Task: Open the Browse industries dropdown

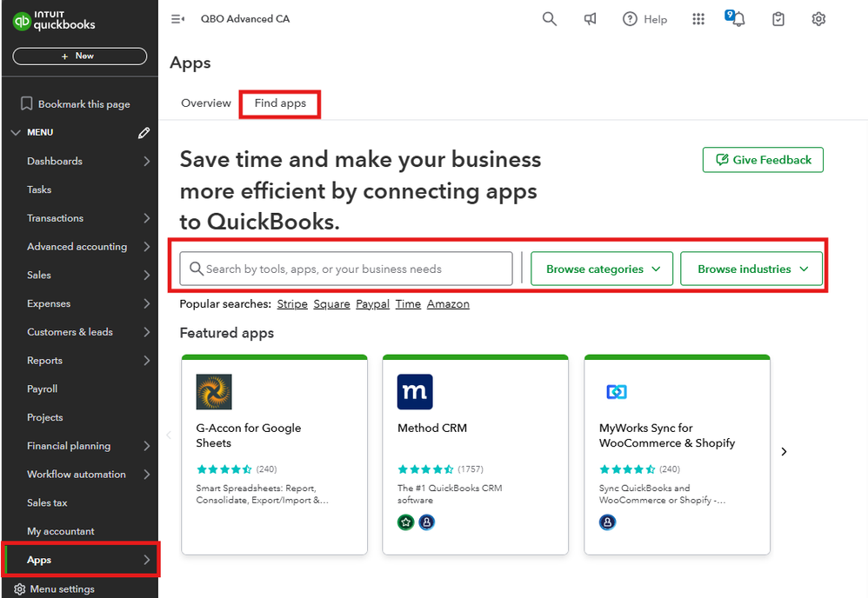Action: [751, 268]
